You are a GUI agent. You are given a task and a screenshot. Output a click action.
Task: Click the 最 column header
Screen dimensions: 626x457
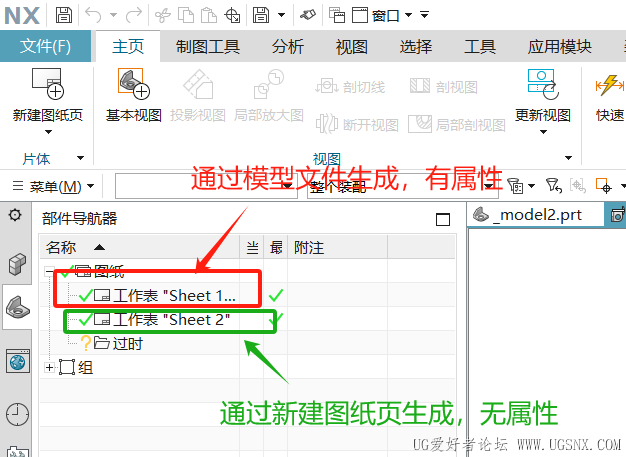(x=276, y=247)
